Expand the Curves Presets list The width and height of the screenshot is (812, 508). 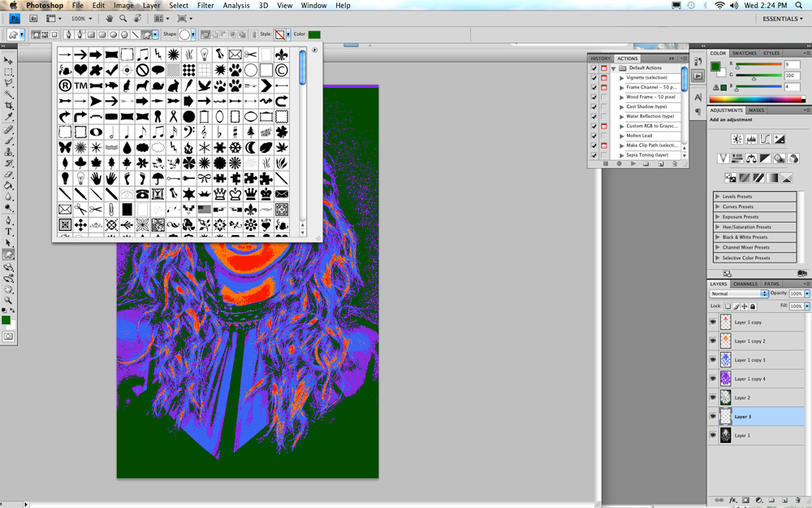(x=717, y=206)
